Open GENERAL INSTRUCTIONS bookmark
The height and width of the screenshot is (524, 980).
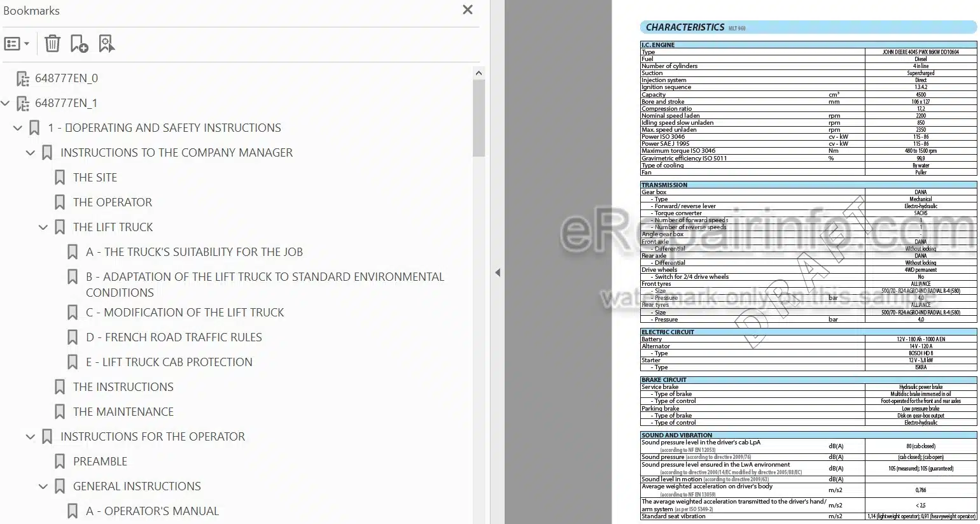click(x=137, y=486)
